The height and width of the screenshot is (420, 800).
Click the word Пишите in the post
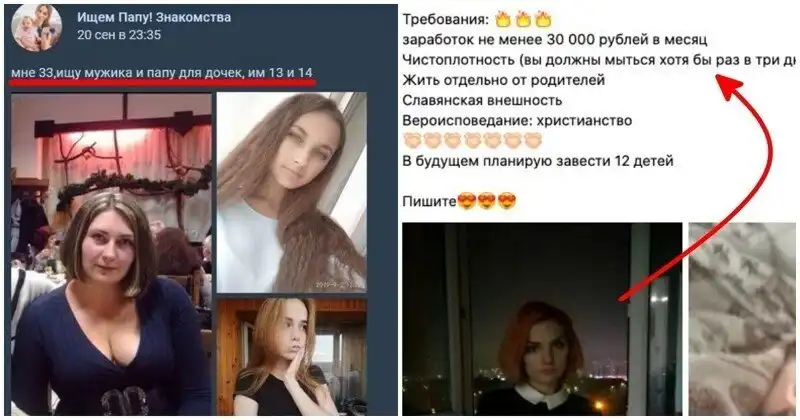pyautogui.click(x=429, y=202)
